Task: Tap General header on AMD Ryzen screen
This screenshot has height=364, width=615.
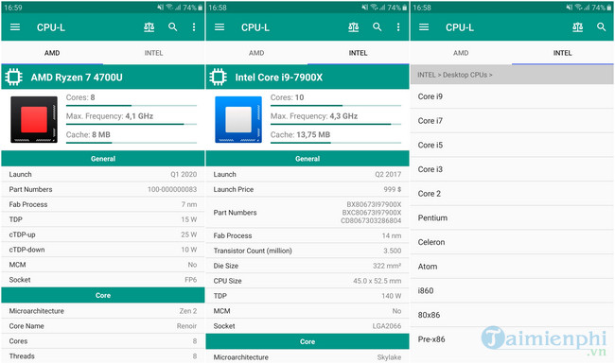Action: [x=103, y=159]
